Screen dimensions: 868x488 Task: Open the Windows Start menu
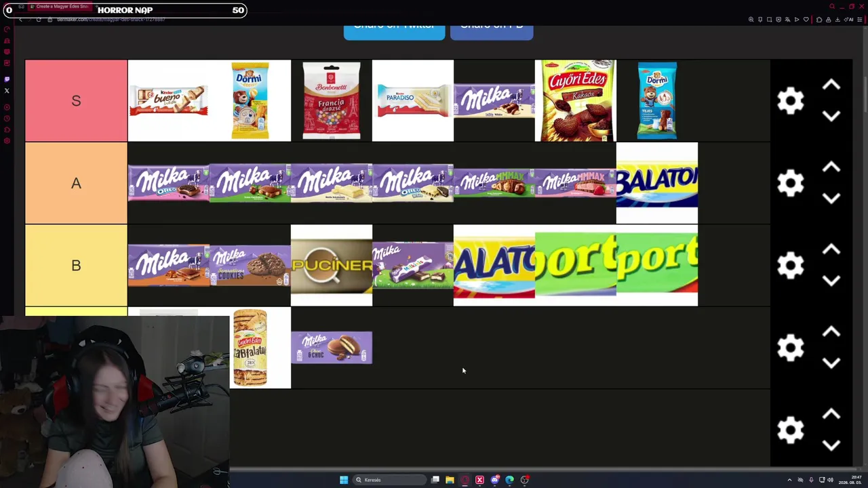click(x=344, y=480)
